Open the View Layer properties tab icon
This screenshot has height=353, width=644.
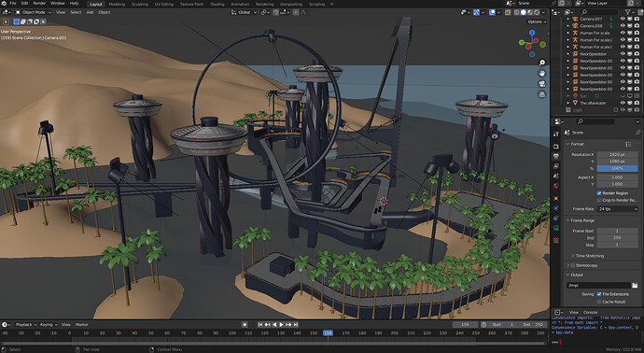[555, 166]
